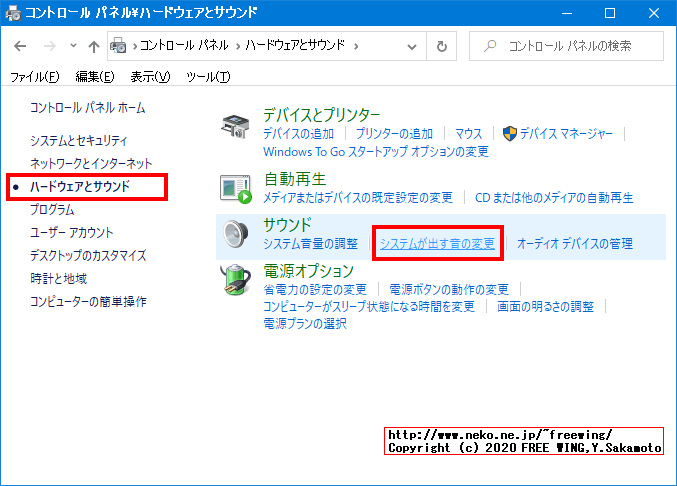677x486 pixels.
Task: Open 自動再生 heading
Action: coord(294,179)
